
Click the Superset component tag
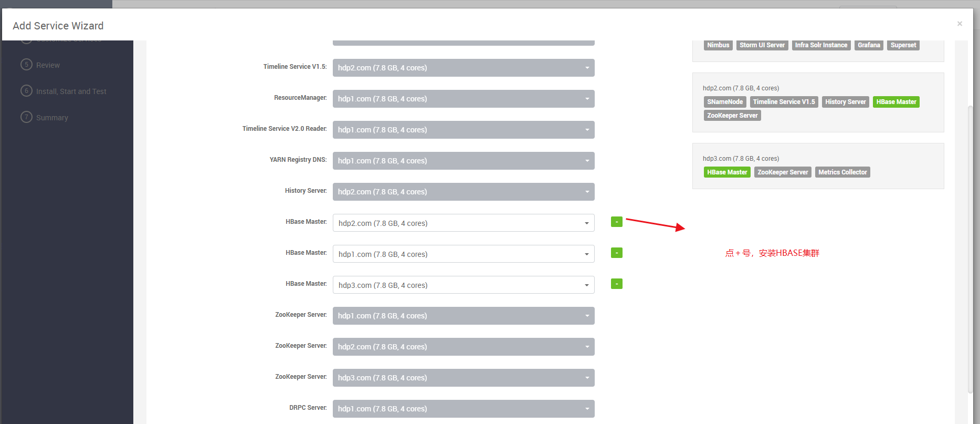(x=903, y=45)
